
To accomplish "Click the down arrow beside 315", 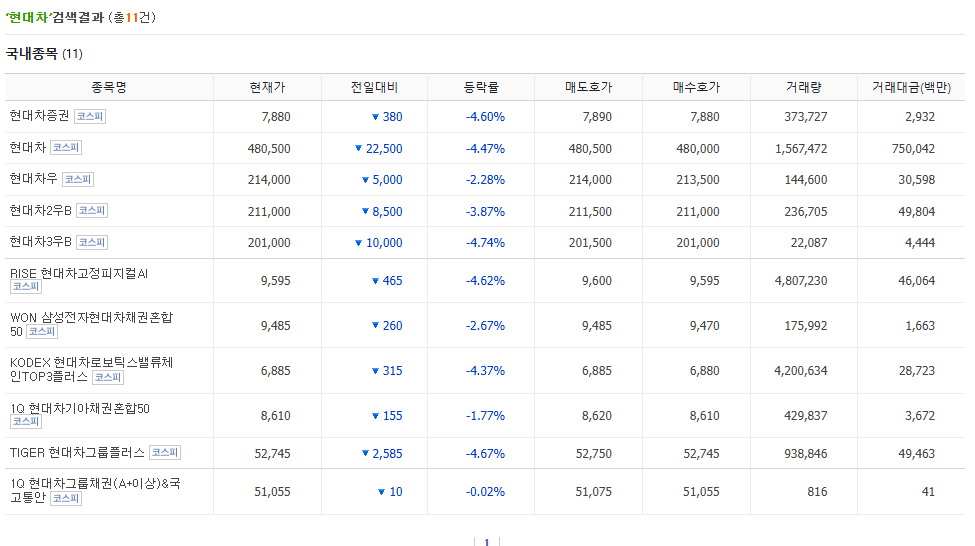I will (x=375, y=371).
